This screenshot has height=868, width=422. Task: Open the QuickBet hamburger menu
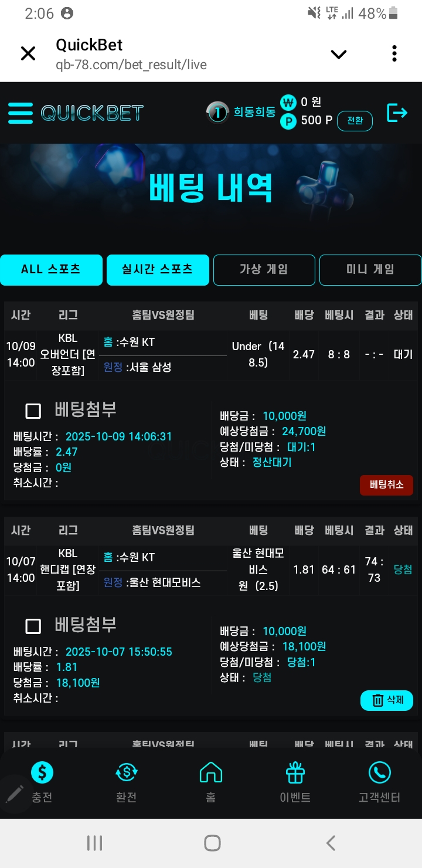pyautogui.click(x=21, y=113)
